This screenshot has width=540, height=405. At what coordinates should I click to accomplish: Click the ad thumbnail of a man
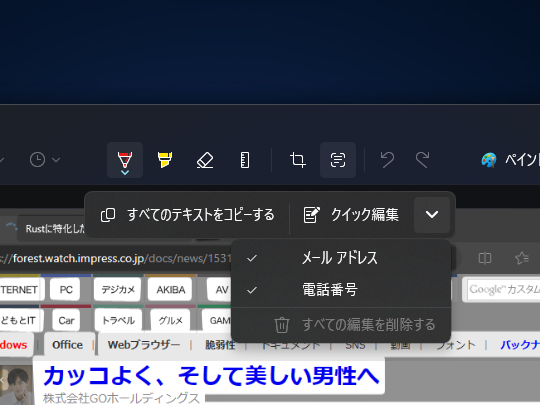pyautogui.click(x=17, y=385)
